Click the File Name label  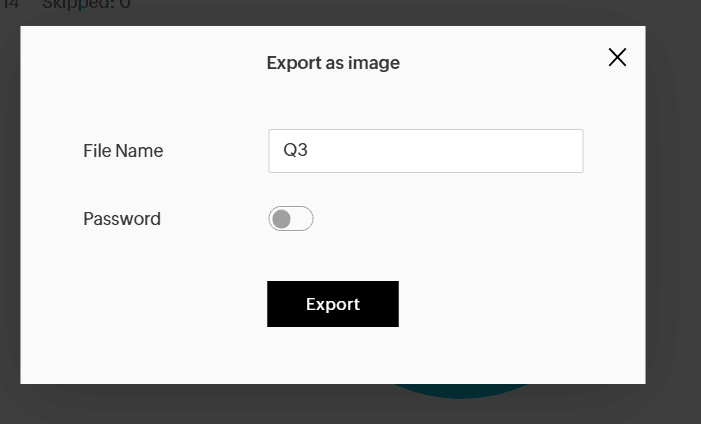(123, 151)
